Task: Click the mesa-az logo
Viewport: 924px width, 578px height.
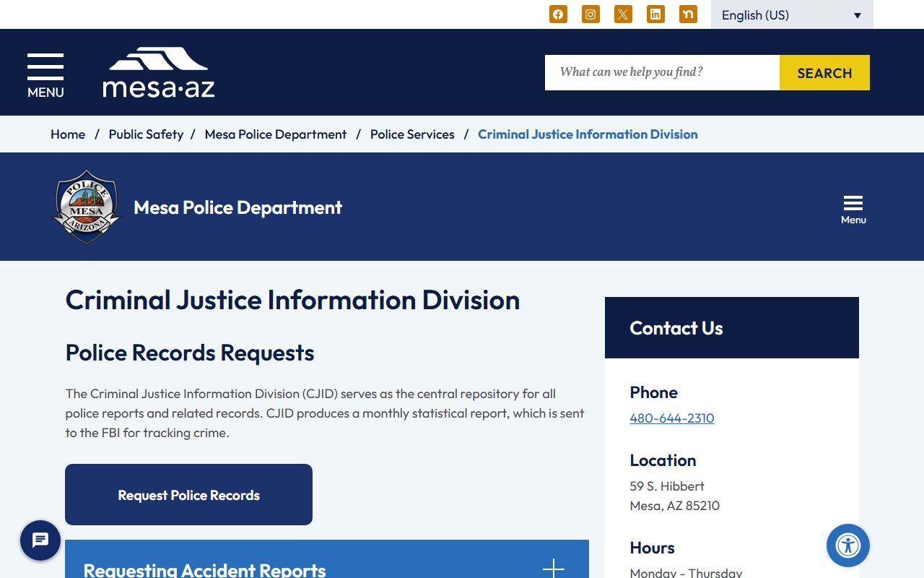Action: pos(159,73)
